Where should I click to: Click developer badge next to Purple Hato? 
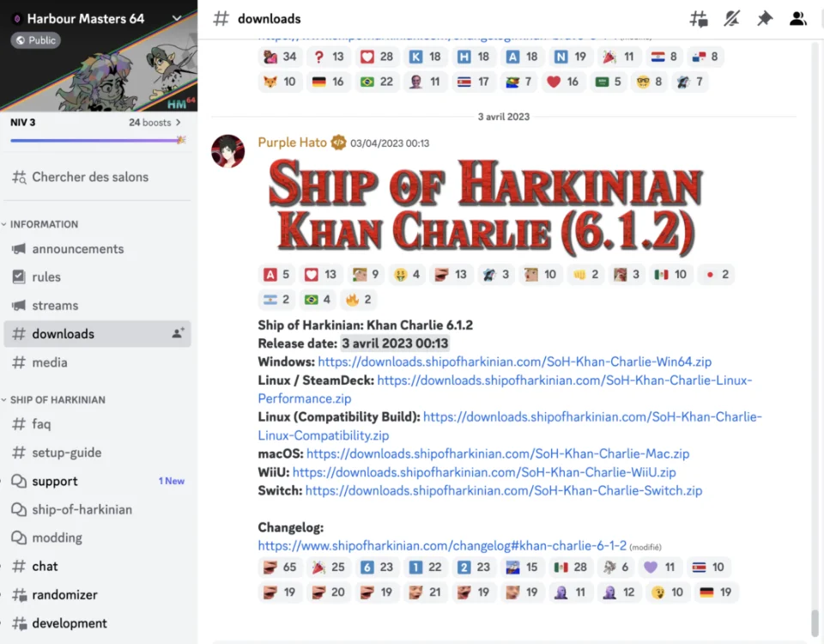338,143
